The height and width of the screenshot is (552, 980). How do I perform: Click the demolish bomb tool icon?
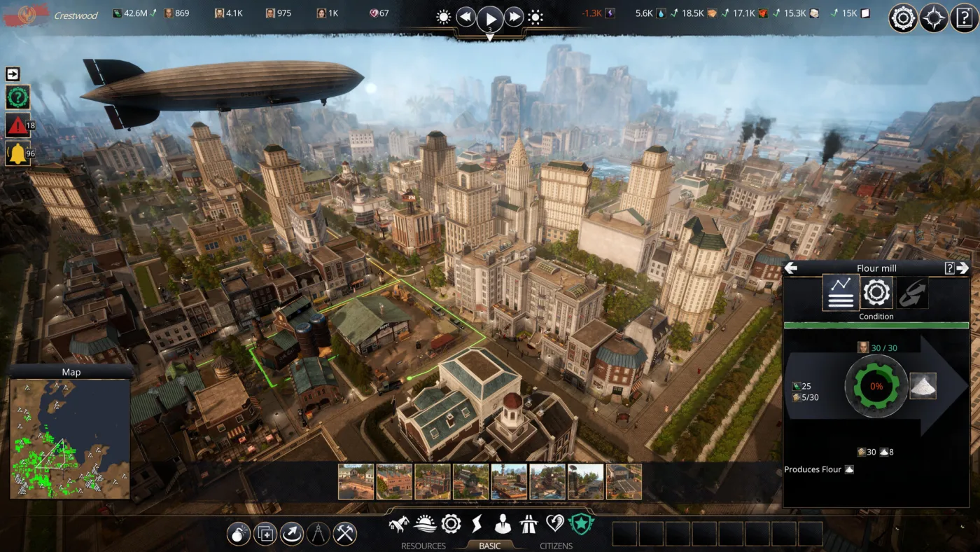click(239, 534)
